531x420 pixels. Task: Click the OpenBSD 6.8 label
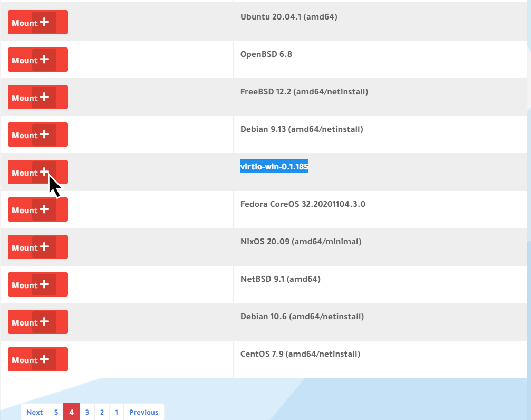(x=266, y=54)
